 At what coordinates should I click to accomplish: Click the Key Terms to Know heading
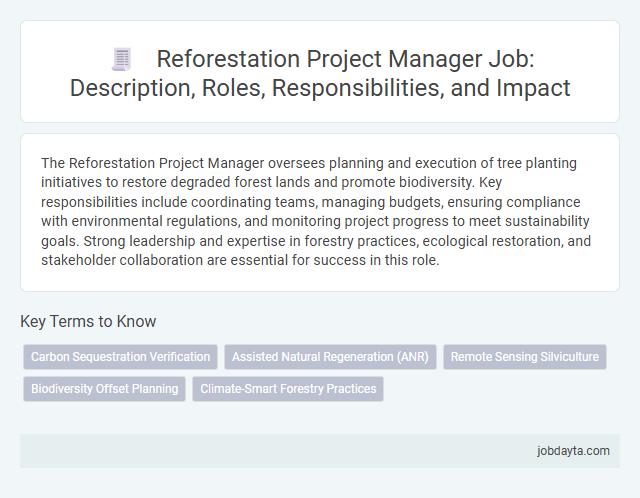point(88,321)
